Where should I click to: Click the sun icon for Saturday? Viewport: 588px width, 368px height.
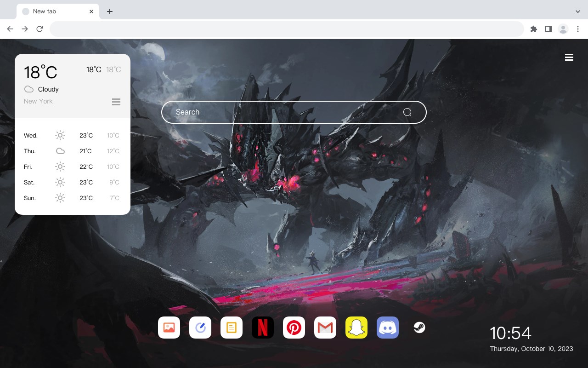coord(60,182)
